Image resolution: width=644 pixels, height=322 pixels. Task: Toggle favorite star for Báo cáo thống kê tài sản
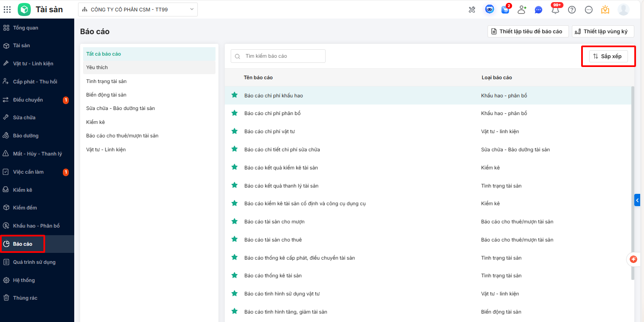234,275
